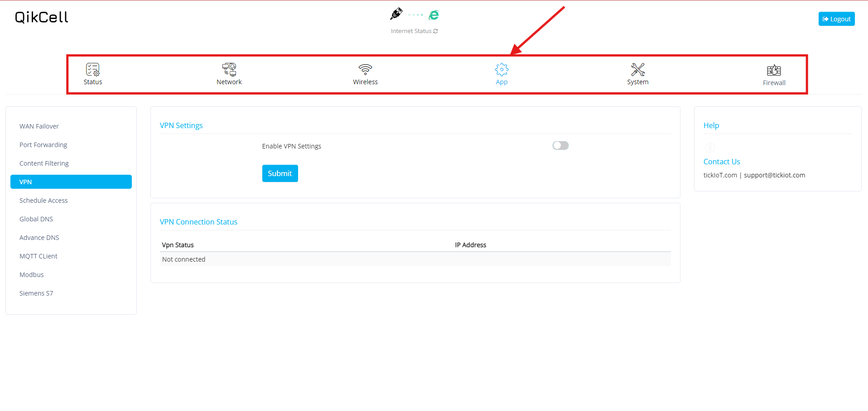Click the VPN Settings heading

click(181, 125)
